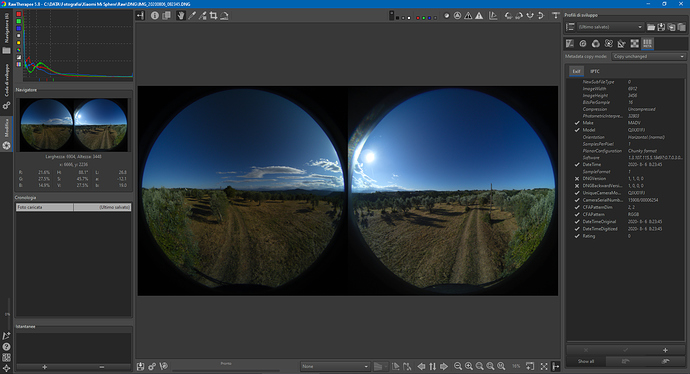Viewport: 690px width, 374px height.
Task: Select the Exif tab
Action: click(x=576, y=71)
